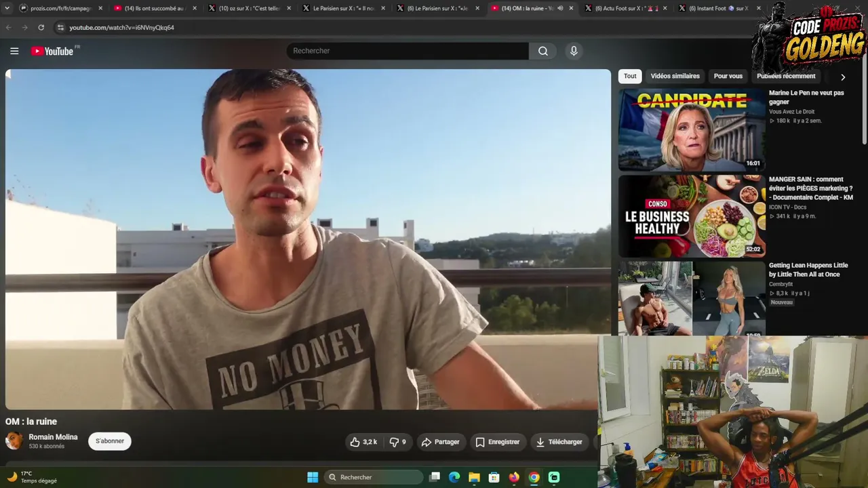The width and height of the screenshot is (868, 488).
Task: Reload the page with the refresh icon
Action: (41, 28)
